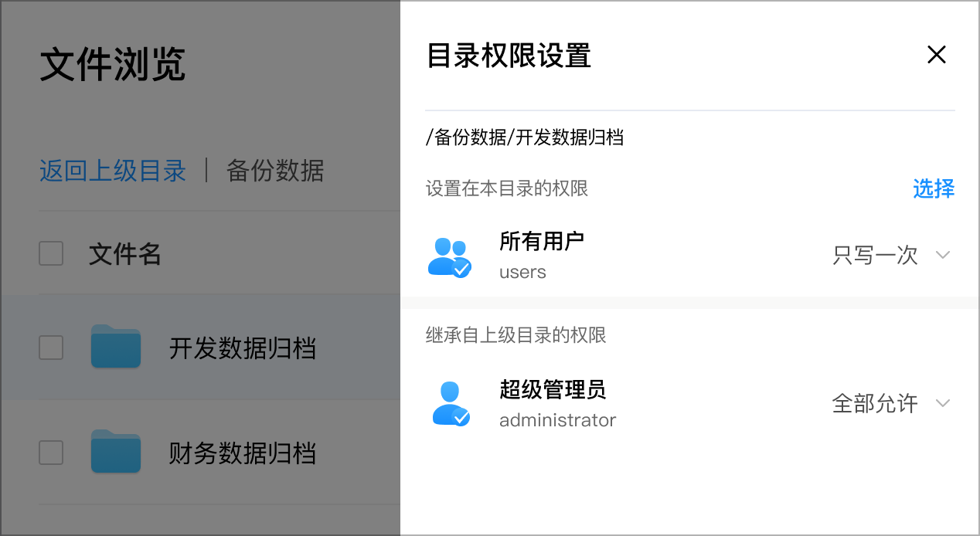Select the 备份数据 breadcrumb

275,171
